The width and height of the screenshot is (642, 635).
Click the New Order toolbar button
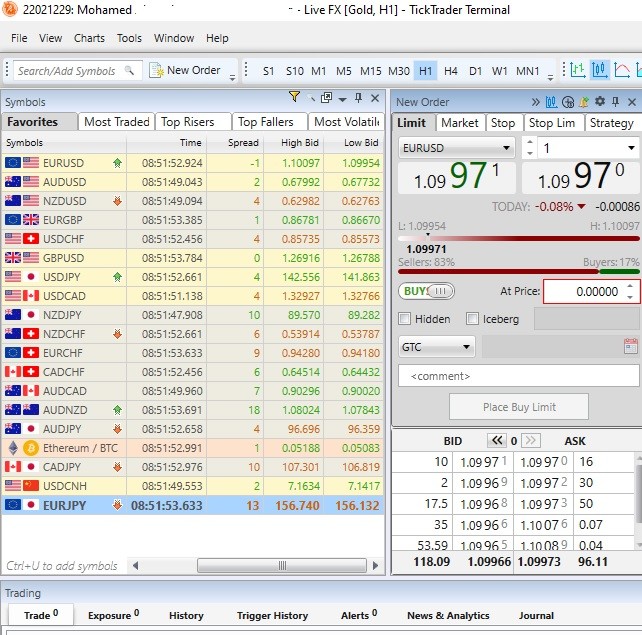coord(185,70)
